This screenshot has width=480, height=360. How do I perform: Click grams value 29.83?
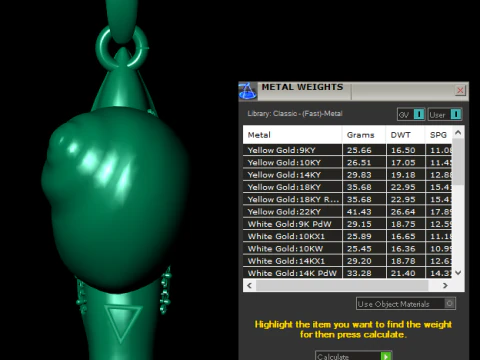[x=359, y=175]
